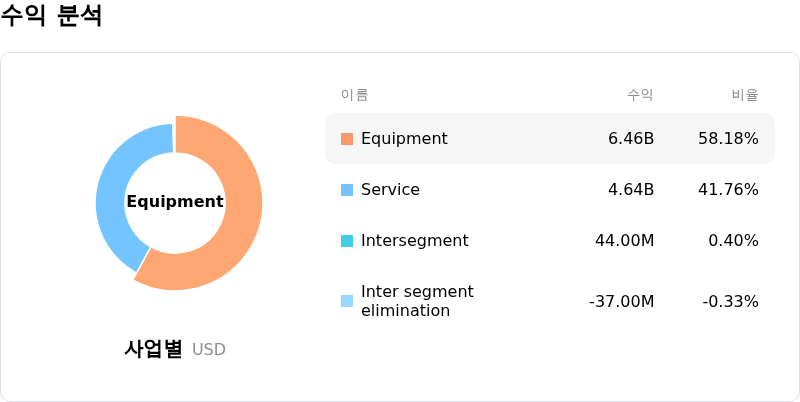Select the Service row name
Screen dimensions: 800x402
coord(390,190)
